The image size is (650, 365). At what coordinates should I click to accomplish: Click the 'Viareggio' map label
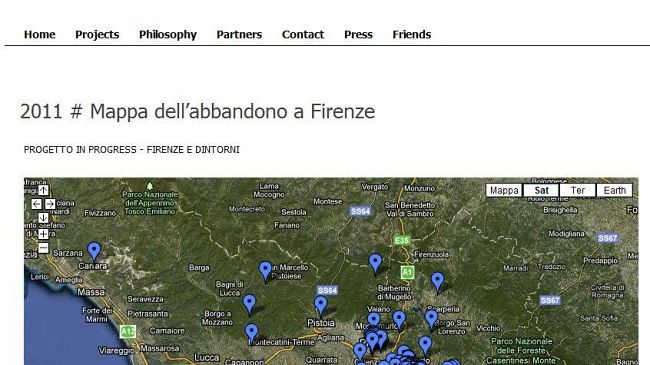coord(116,351)
